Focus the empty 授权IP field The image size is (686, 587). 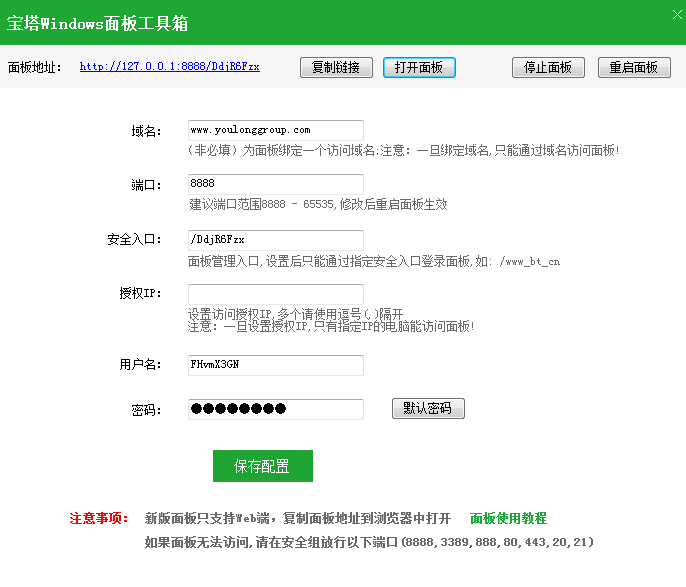[x=276, y=294]
